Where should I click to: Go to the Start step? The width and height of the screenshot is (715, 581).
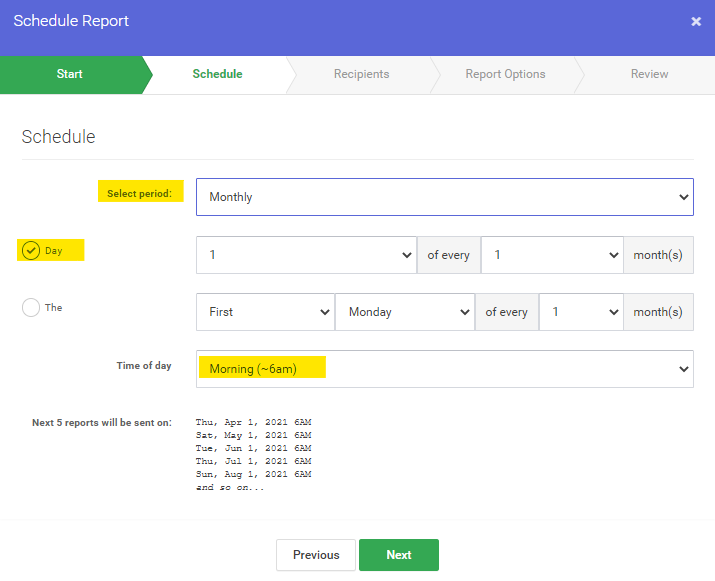(x=70, y=74)
